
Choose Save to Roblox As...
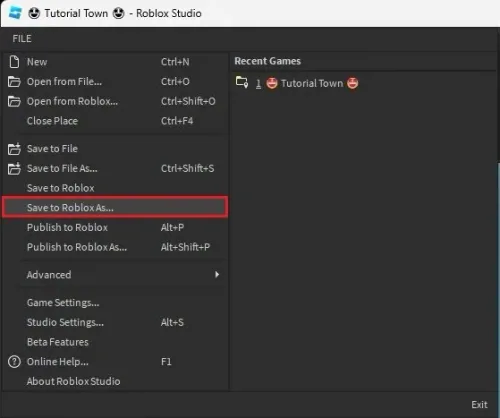tap(115, 207)
